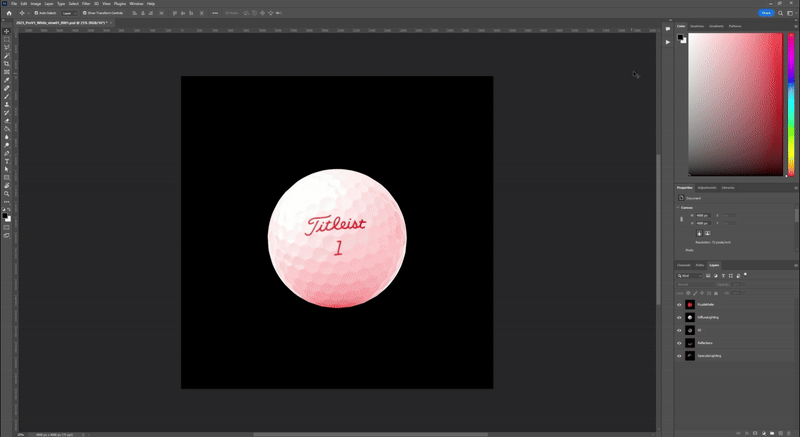Click the lock all layers padlock icon
The width and height of the screenshot is (800, 437).
716,293
